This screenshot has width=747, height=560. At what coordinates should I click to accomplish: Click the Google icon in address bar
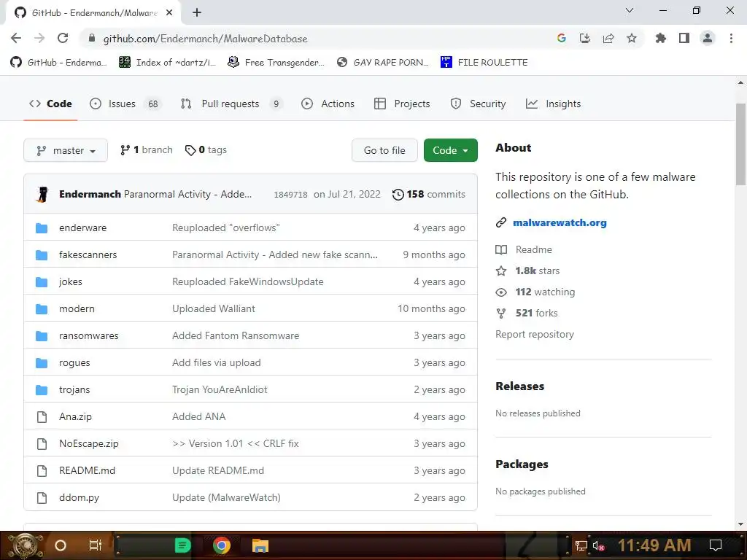[x=561, y=38]
